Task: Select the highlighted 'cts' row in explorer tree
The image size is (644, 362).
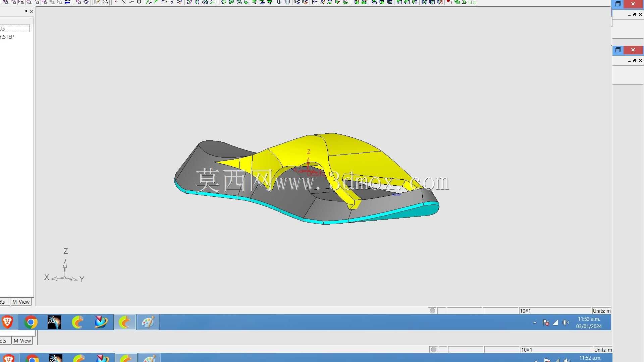Action: [15, 29]
